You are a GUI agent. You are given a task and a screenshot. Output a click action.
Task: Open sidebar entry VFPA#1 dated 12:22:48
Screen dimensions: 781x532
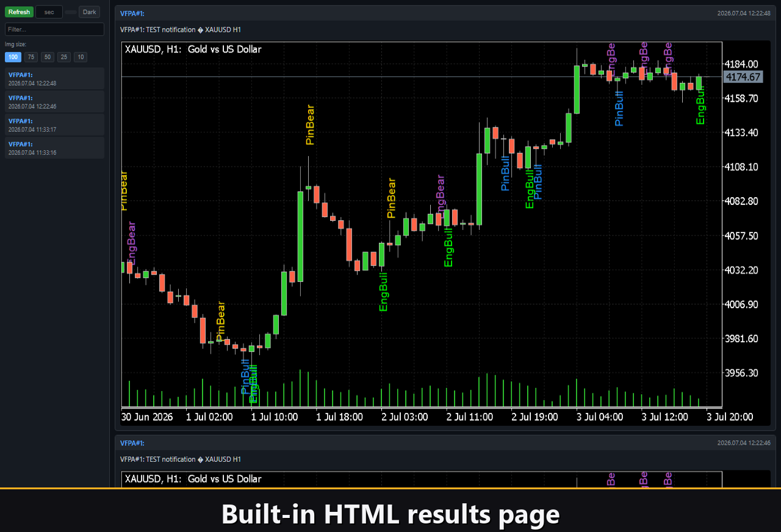click(x=54, y=79)
